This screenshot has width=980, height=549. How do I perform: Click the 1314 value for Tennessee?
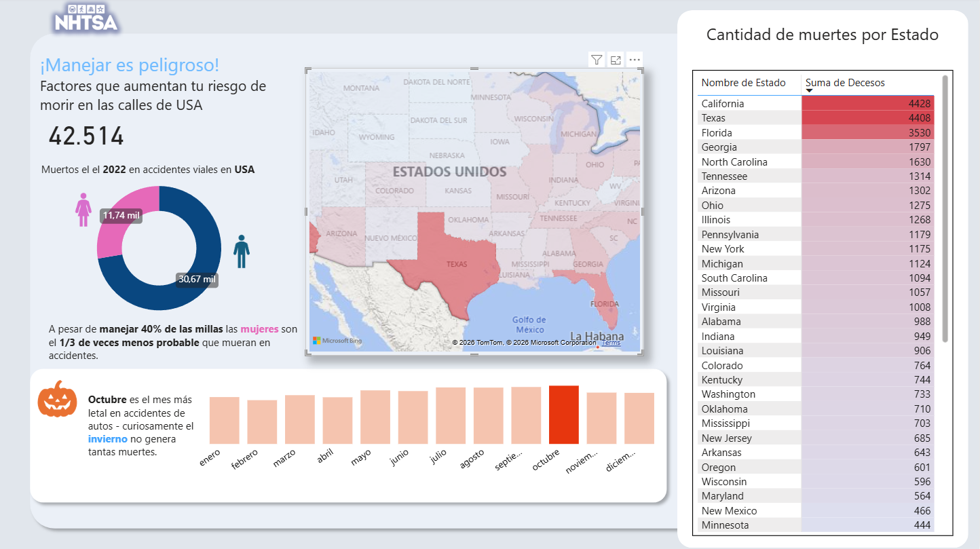tap(920, 176)
